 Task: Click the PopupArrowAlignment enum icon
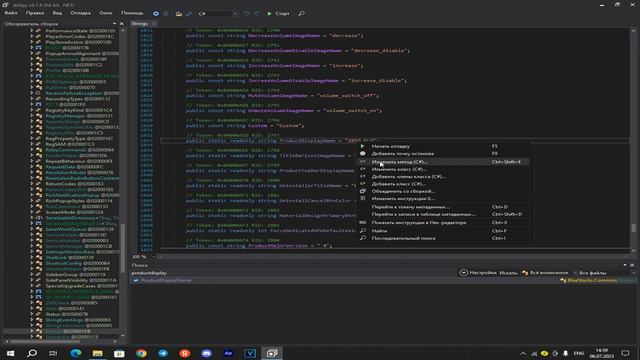(39, 53)
